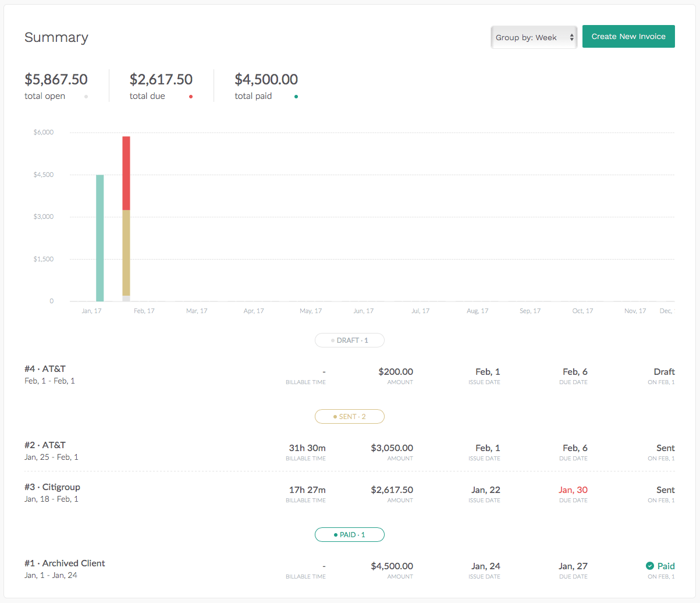Viewport: 700px width, 603px height.
Task: Click the grey dot beside total open
Action: (86, 97)
